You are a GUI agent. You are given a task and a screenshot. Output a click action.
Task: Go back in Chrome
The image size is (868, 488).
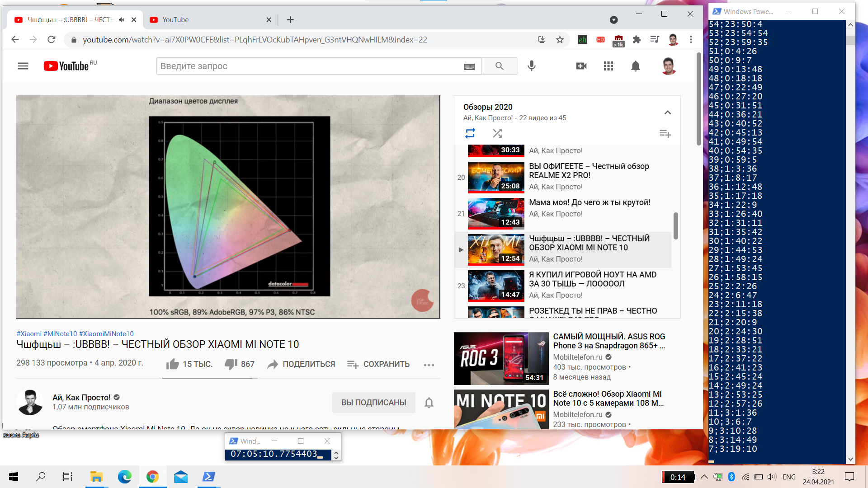click(x=15, y=40)
